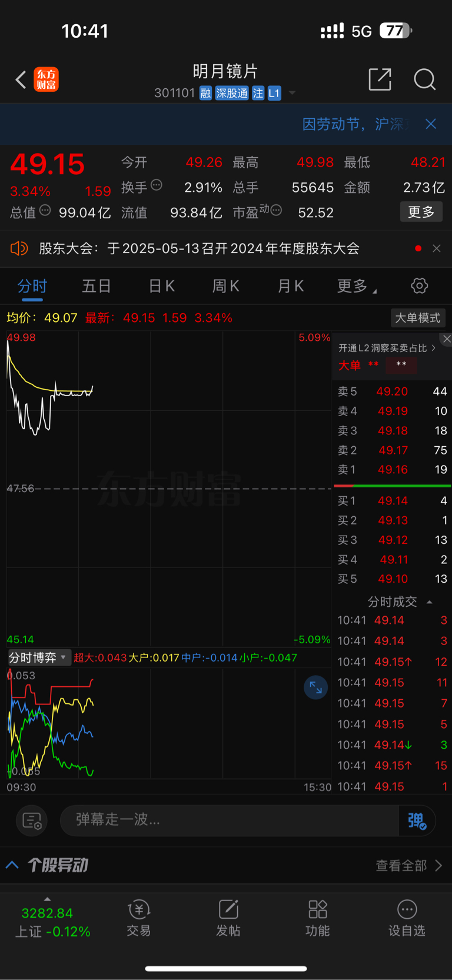Tap the 东方财富 orange logo

point(46,79)
